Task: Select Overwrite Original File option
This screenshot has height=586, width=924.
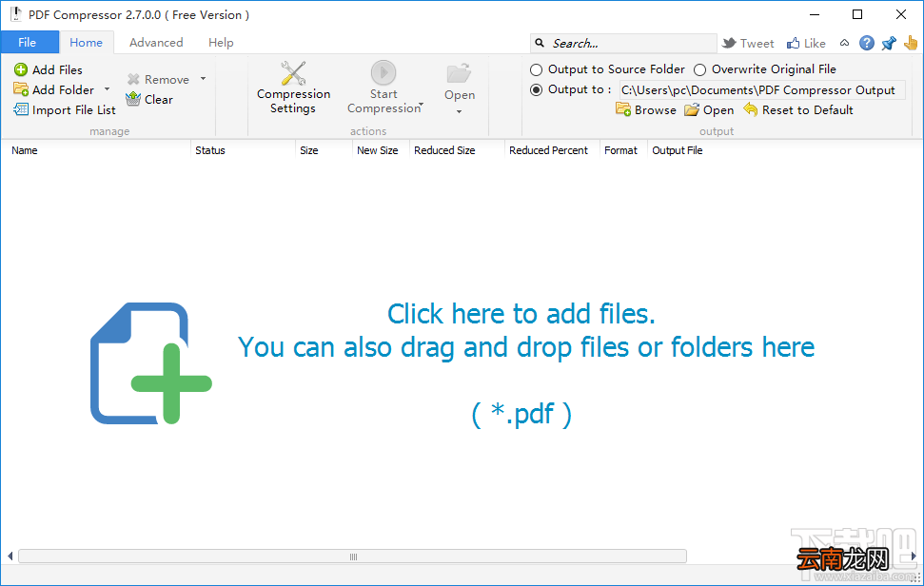Action: (x=765, y=69)
